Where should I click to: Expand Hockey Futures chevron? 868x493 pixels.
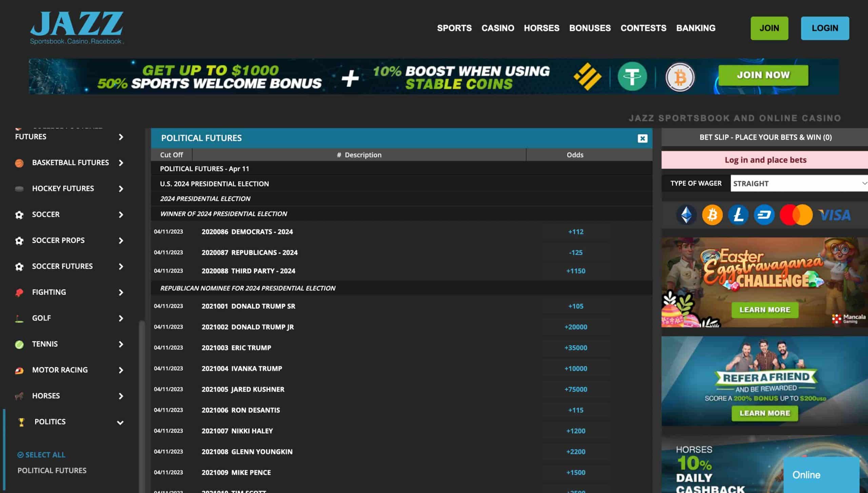(x=121, y=189)
